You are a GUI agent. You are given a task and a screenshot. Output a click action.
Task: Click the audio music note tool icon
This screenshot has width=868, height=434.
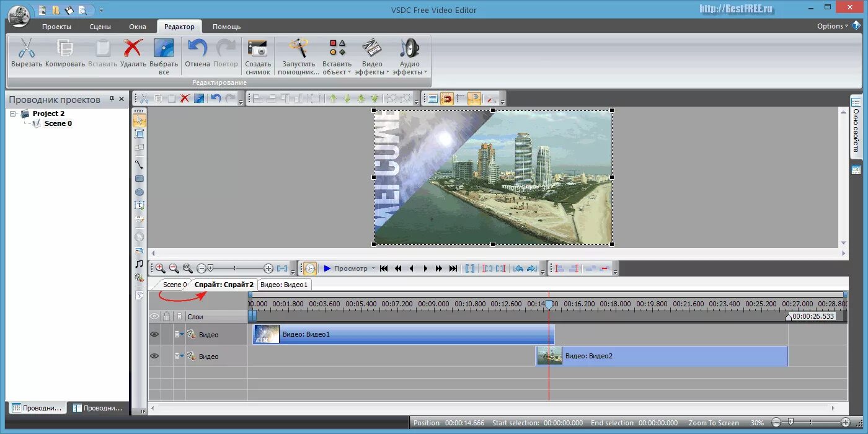(139, 263)
